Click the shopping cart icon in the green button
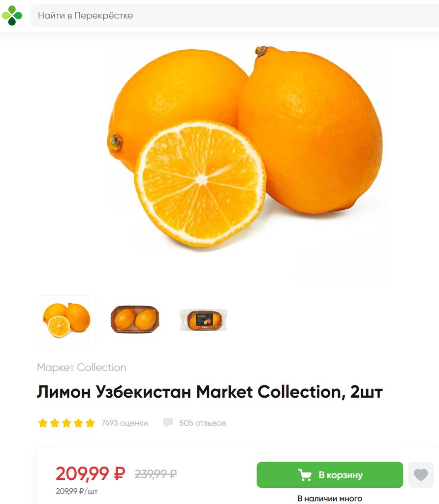The width and height of the screenshot is (439, 504). (305, 475)
